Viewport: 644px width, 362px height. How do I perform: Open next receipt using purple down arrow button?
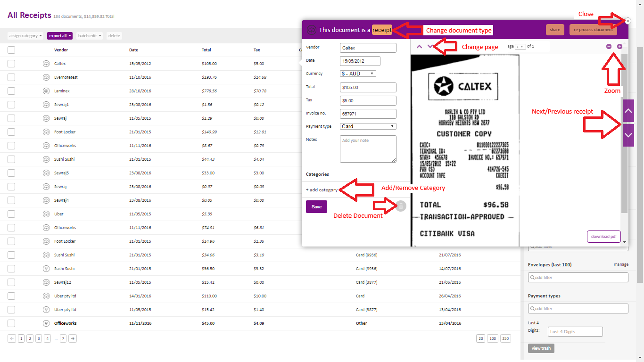coord(628,135)
